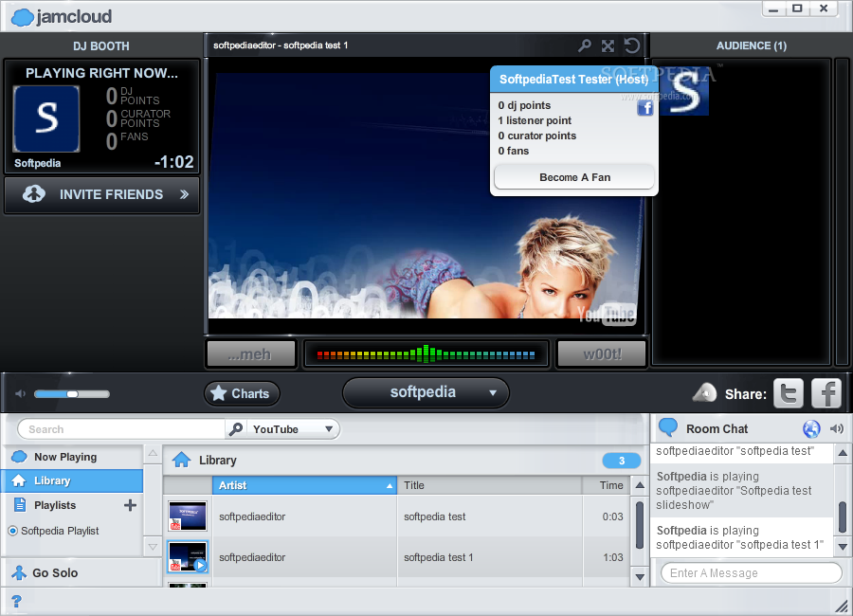Open Charts
Image resolution: width=853 pixels, height=616 pixels.
(242, 393)
